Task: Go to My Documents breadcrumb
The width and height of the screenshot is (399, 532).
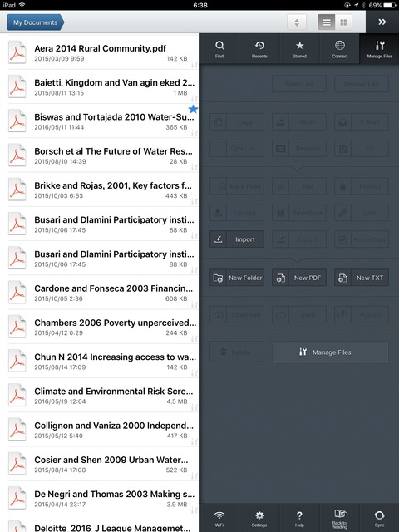Action: tap(35, 22)
